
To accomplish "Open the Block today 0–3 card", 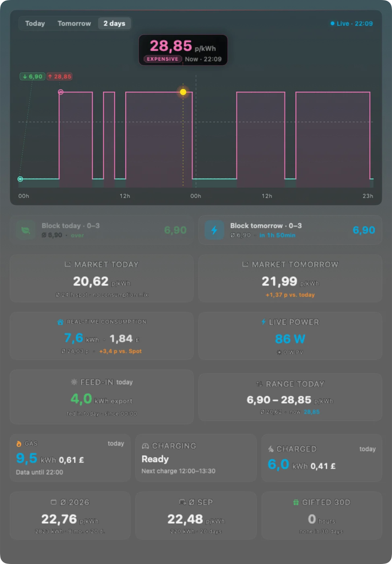I will tap(101, 230).
